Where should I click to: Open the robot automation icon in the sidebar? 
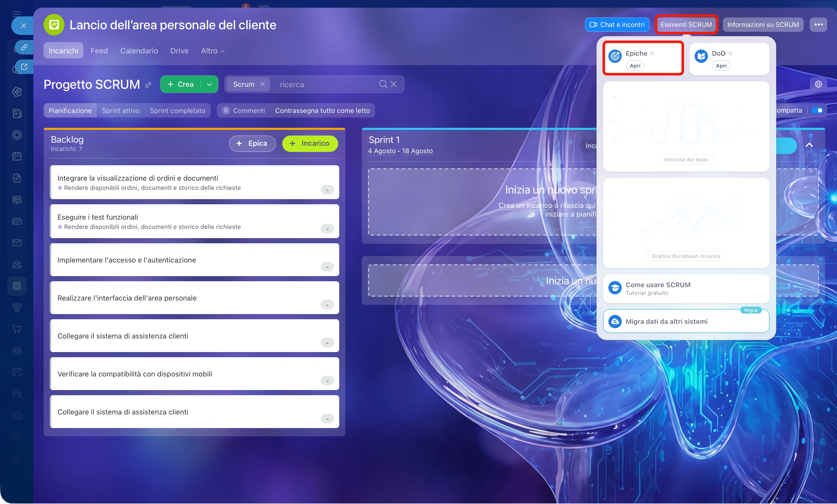pyautogui.click(x=17, y=350)
